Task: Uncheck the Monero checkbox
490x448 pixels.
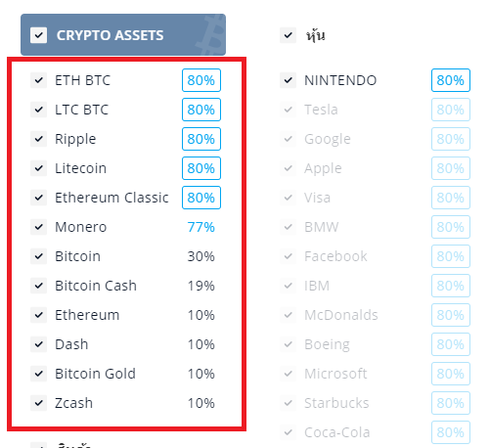Action: point(38,227)
